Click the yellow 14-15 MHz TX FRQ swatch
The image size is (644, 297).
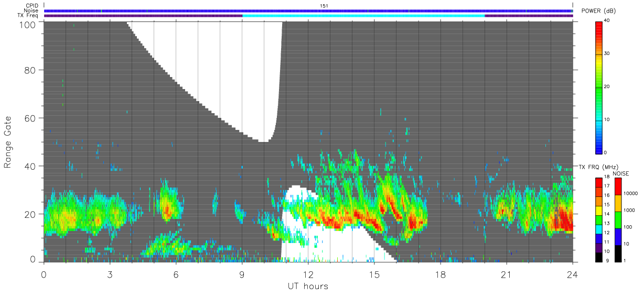point(599,210)
